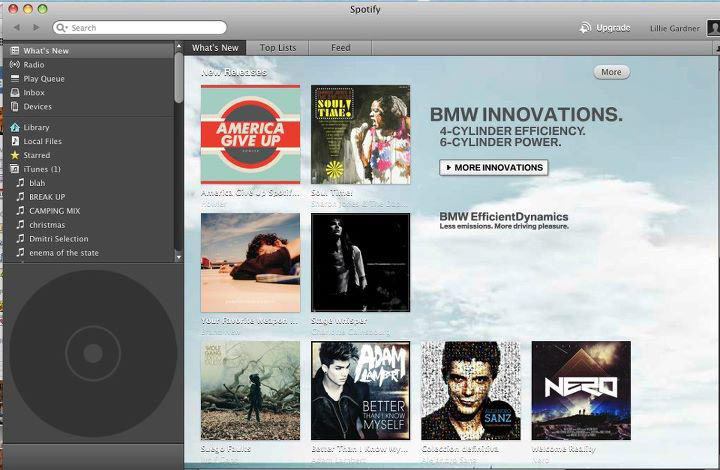Screen dimensions: 720x470
Task: Click note icon beside enema of the state
Action: point(20,252)
